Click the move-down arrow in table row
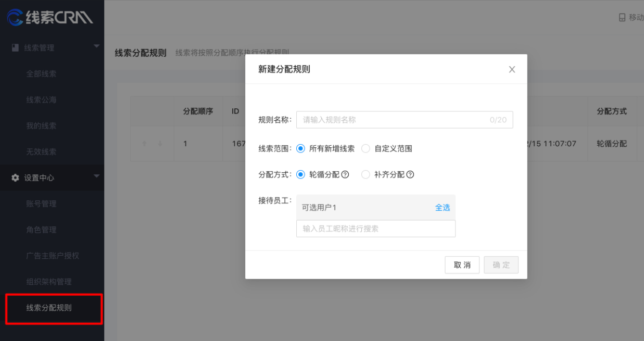This screenshot has height=341, width=644. [160, 144]
